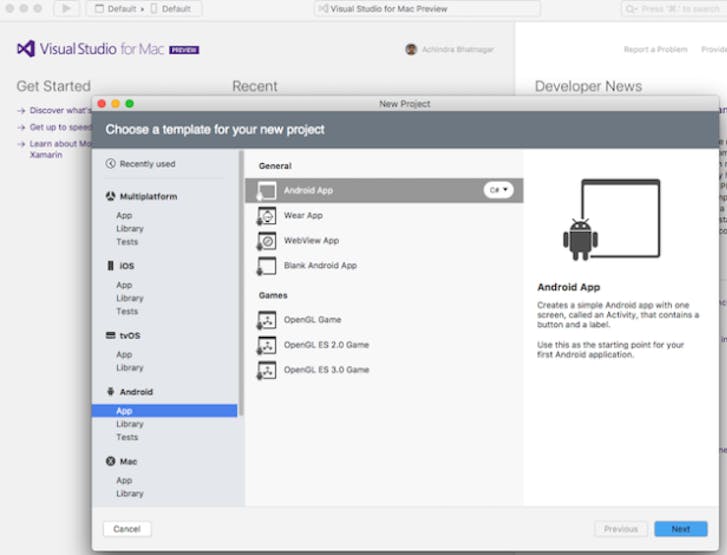The width and height of the screenshot is (727, 555).
Task: Click the Previous button
Action: tap(621, 529)
